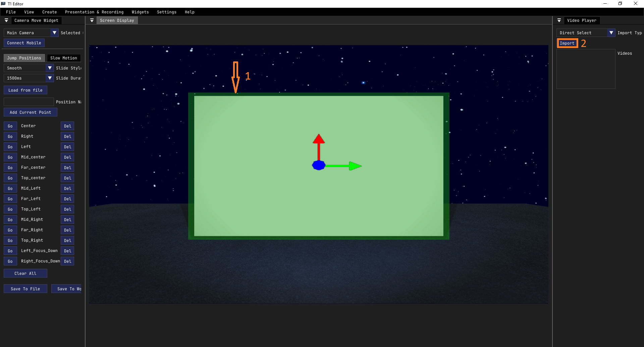
Task: Open Presentation & Recording menu
Action: click(94, 12)
